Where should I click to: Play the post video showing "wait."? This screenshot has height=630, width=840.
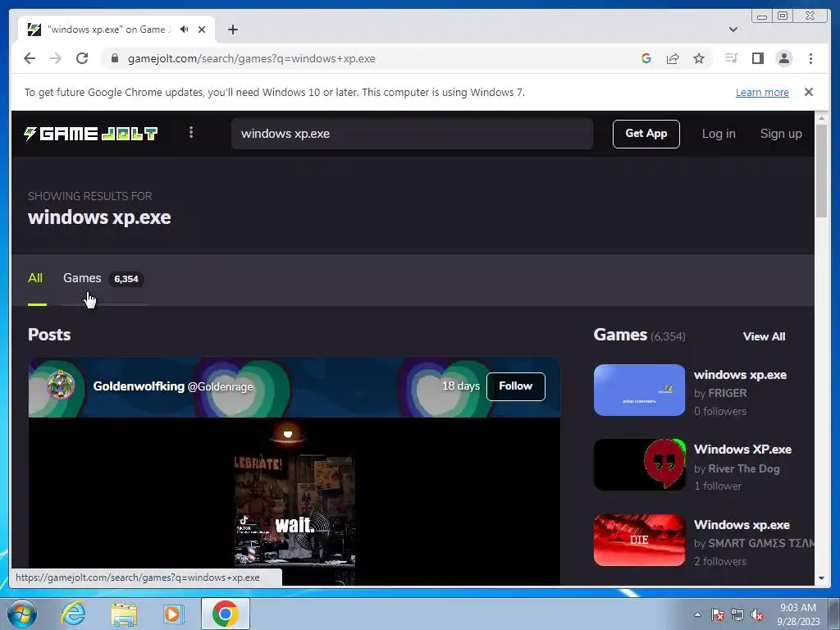(294, 501)
